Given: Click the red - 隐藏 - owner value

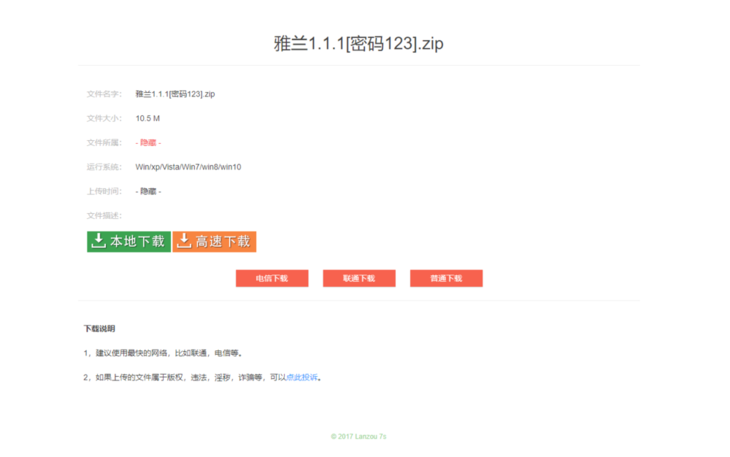Looking at the screenshot, I should [x=148, y=143].
